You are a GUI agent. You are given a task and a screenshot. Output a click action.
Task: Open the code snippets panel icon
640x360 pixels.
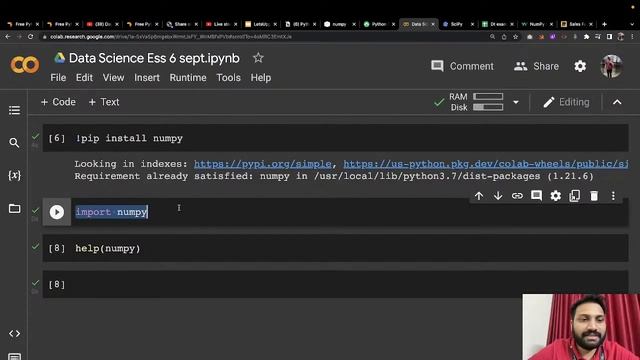click(x=14, y=333)
